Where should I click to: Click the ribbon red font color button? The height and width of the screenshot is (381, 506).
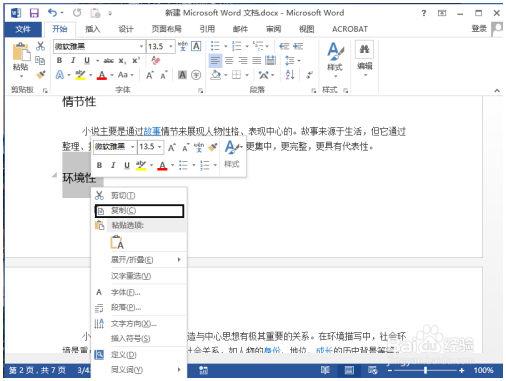tap(102, 75)
